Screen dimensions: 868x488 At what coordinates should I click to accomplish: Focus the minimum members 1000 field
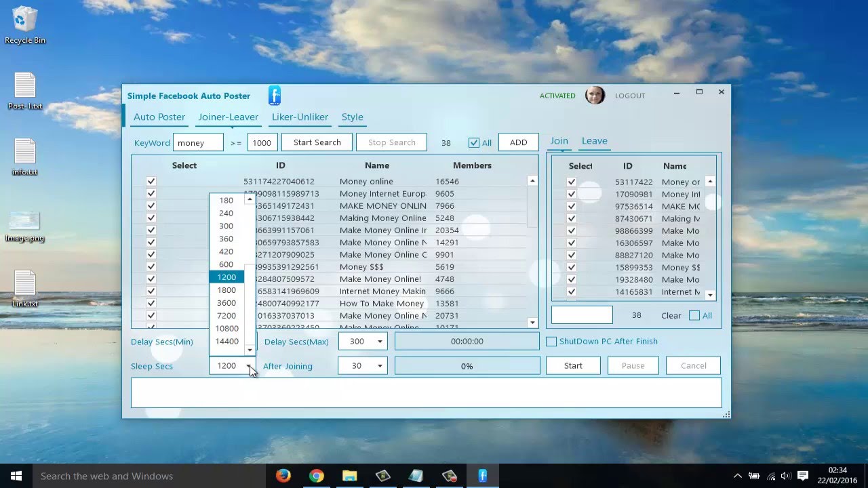click(x=262, y=142)
